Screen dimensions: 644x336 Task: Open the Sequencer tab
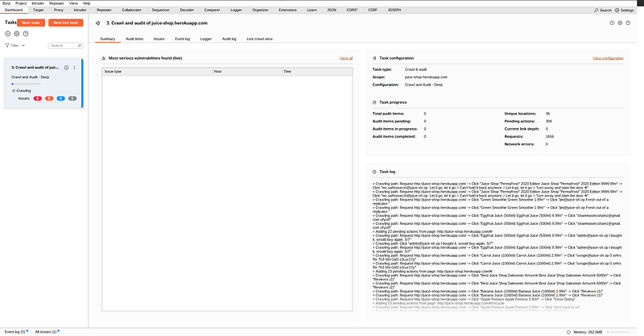(x=160, y=10)
